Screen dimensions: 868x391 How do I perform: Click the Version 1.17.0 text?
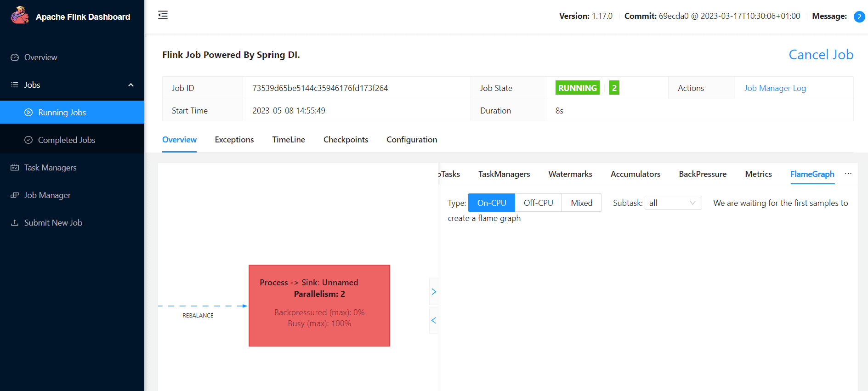(586, 16)
